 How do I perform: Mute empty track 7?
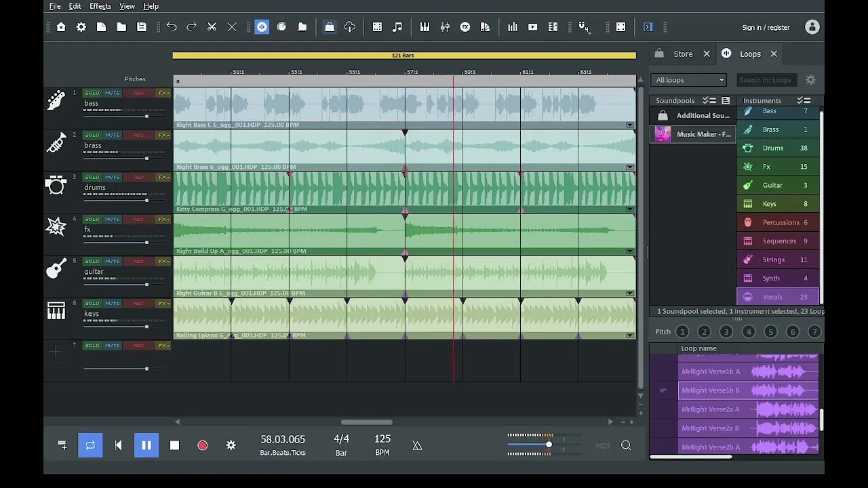pyautogui.click(x=112, y=345)
